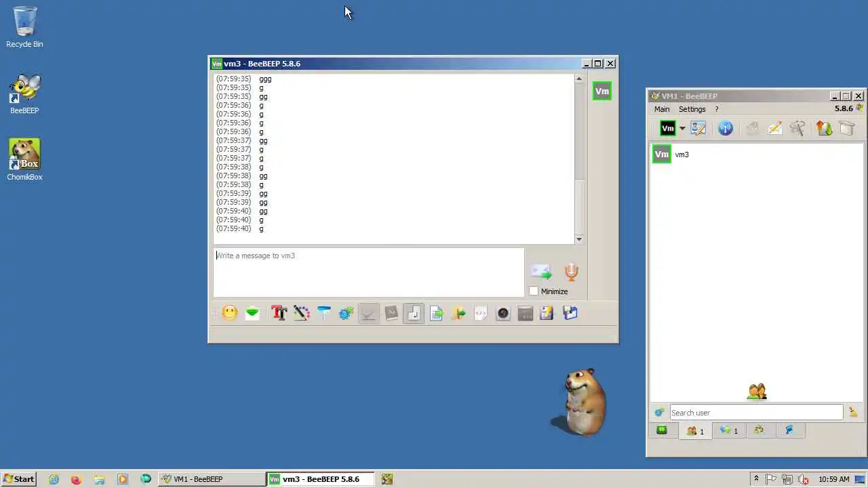Click the grayed-out tools icon
The width and height of the screenshot is (868, 488).
(x=797, y=128)
